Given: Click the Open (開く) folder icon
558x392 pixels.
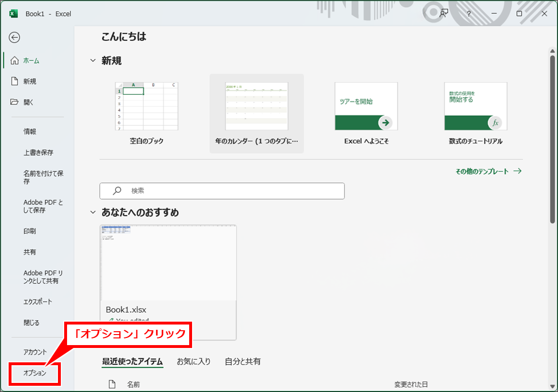Looking at the screenshot, I should pyautogui.click(x=14, y=102).
